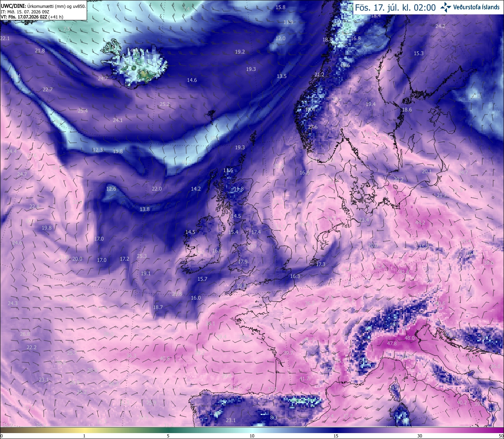Viewport: 504px width, 439px height.
Task: Click the 27.6 value on southern Norway
Action: click(313, 127)
